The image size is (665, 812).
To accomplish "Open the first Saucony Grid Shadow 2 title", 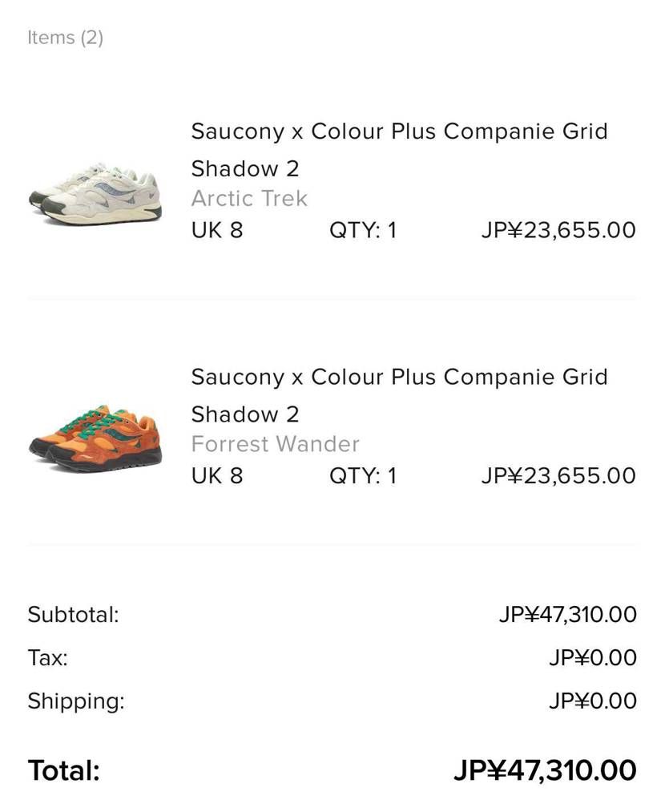I will pyautogui.click(x=399, y=149).
